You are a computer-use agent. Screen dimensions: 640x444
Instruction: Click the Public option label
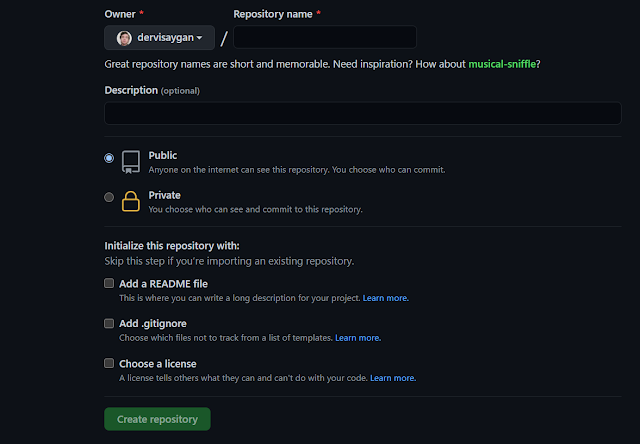pos(162,155)
